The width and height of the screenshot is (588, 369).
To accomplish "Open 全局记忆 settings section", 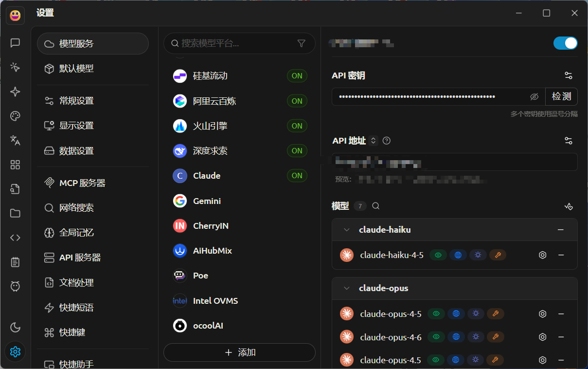I will tap(93, 233).
